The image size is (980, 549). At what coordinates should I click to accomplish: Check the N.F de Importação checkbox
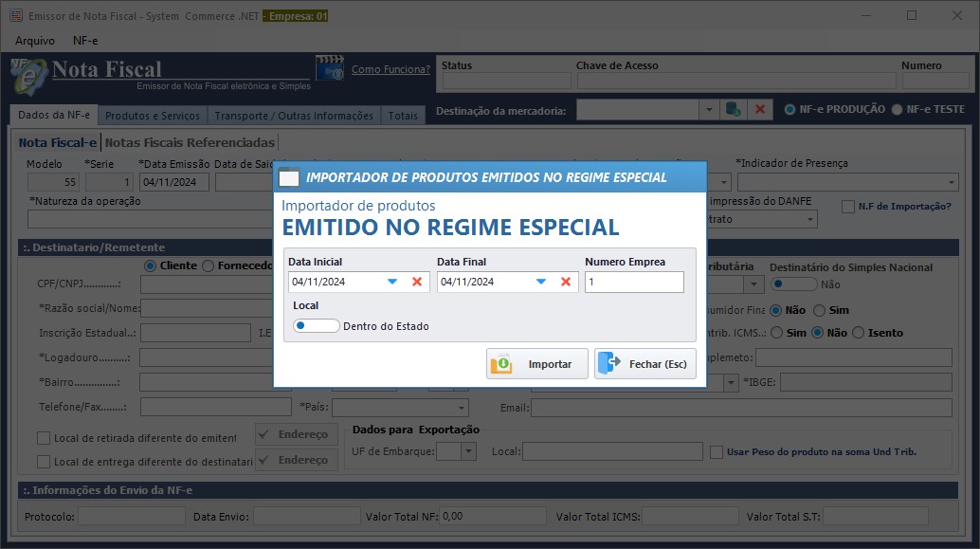pyautogui.click(x=847, y=207)
